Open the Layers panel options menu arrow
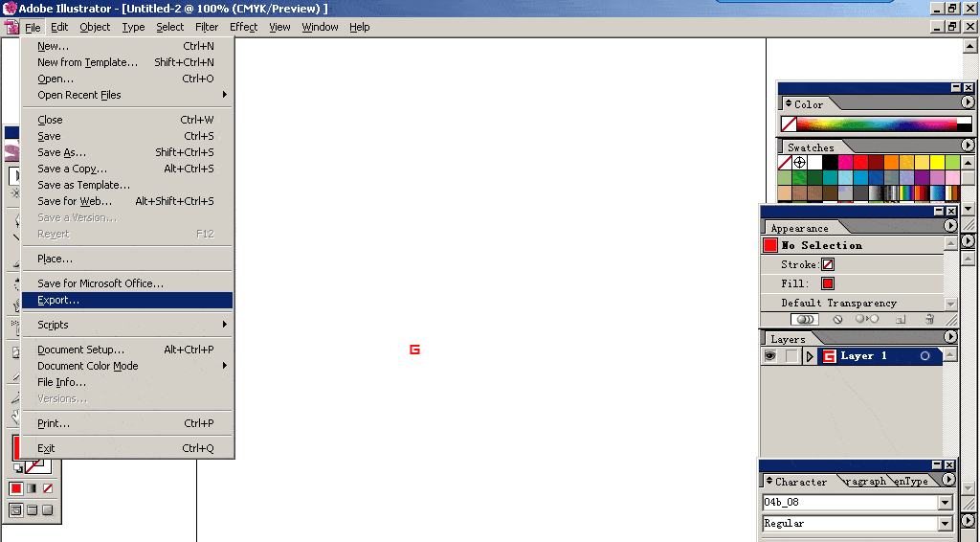The height and width of the screenshot is (542, 980). click(950, 336)
